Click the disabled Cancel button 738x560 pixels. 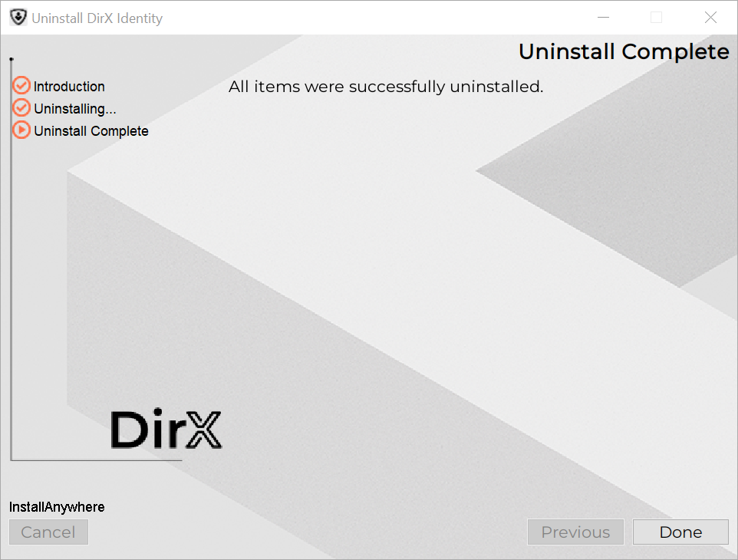48,532
